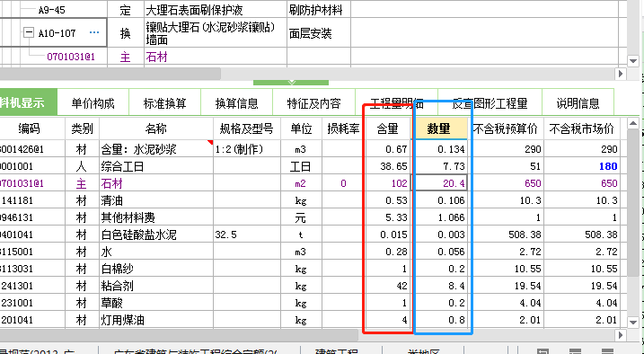The height and width of the screenshot is (354, 644).
Task: Click the 规格及型号 column header
Action: 246,129
